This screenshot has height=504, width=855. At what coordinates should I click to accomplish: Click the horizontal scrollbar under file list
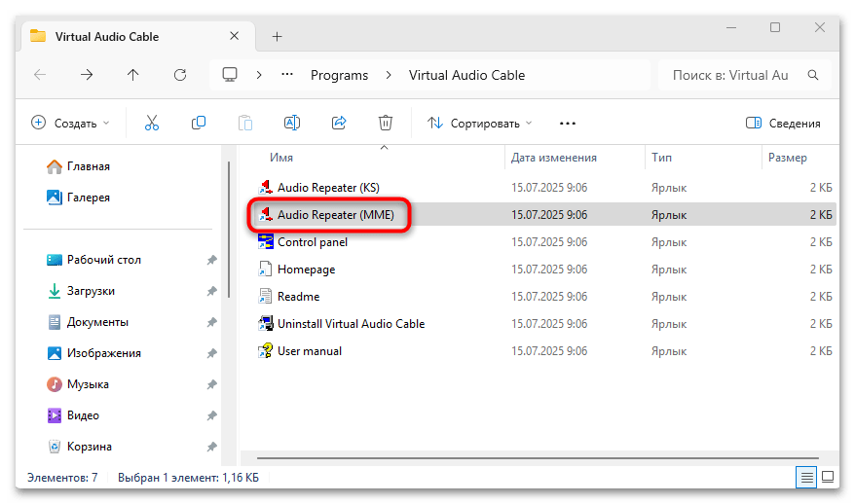coord(538,458)
